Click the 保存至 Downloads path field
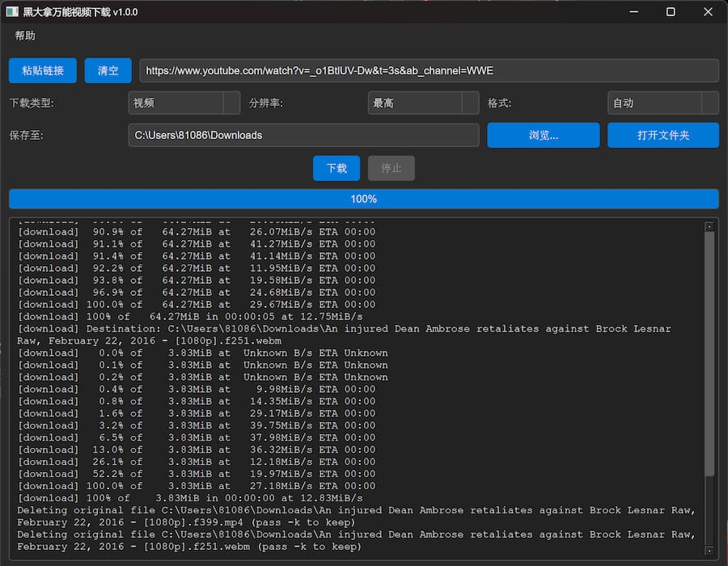Image resolution: width=728 pixels, height=566 pixels. 303,135
